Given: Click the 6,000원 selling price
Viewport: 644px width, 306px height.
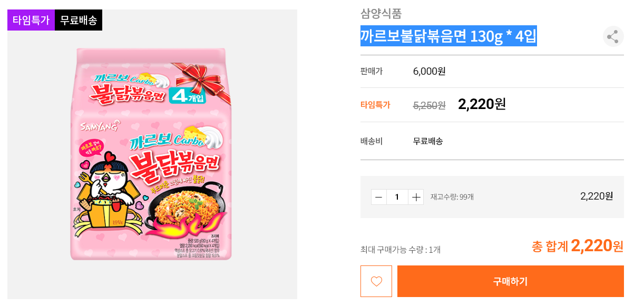Looking at the screenshot, I should click(x=429, y=71).
